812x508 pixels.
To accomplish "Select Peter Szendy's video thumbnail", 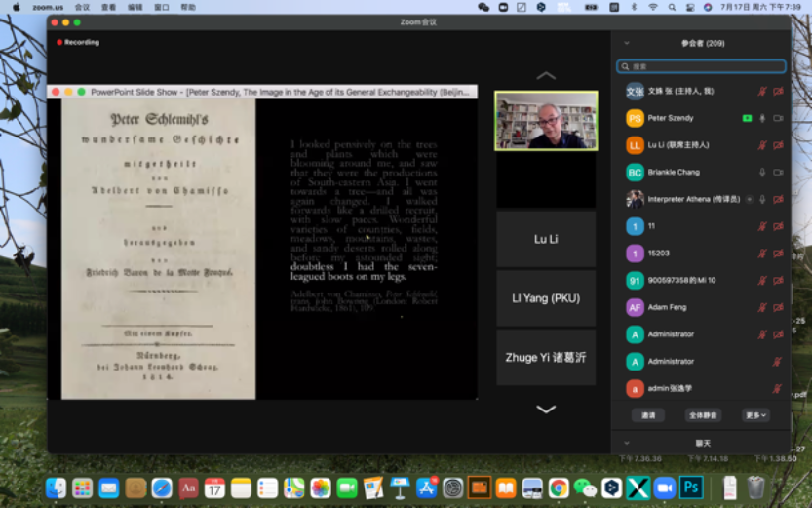I will pos(546,121).
